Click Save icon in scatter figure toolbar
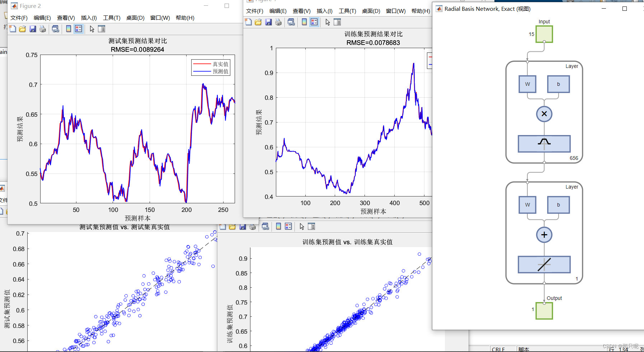This screenshot has width=644, height=352. [243, 227]
